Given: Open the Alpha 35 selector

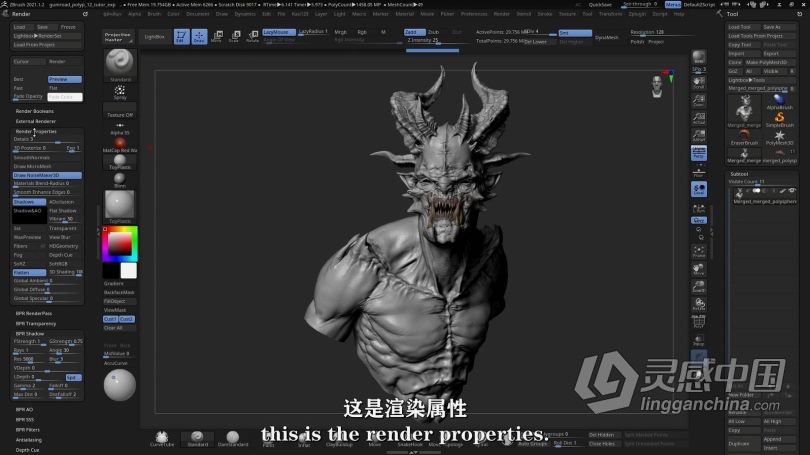Looking at the screenshot, I should [x=120, y=128].
